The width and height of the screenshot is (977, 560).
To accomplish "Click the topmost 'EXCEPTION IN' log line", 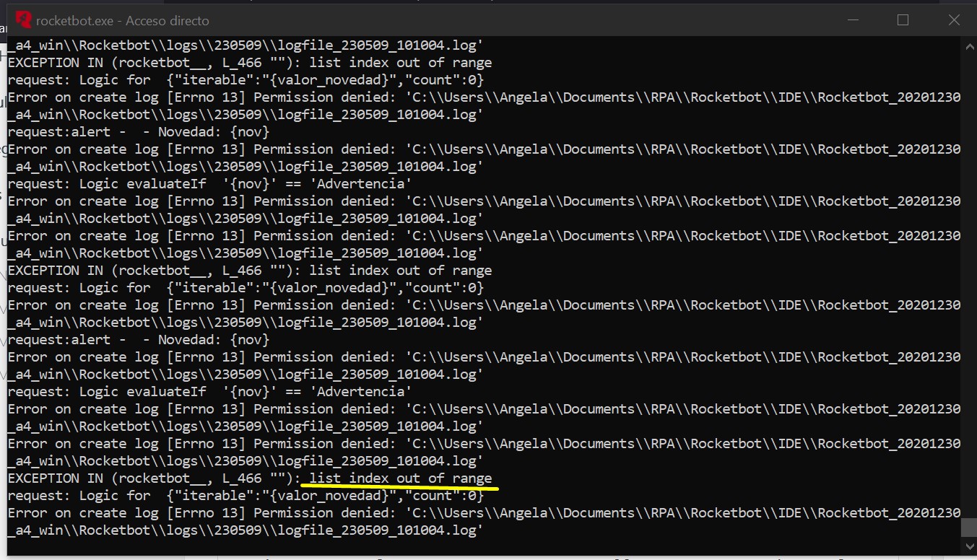I will [x=249, y=63].
